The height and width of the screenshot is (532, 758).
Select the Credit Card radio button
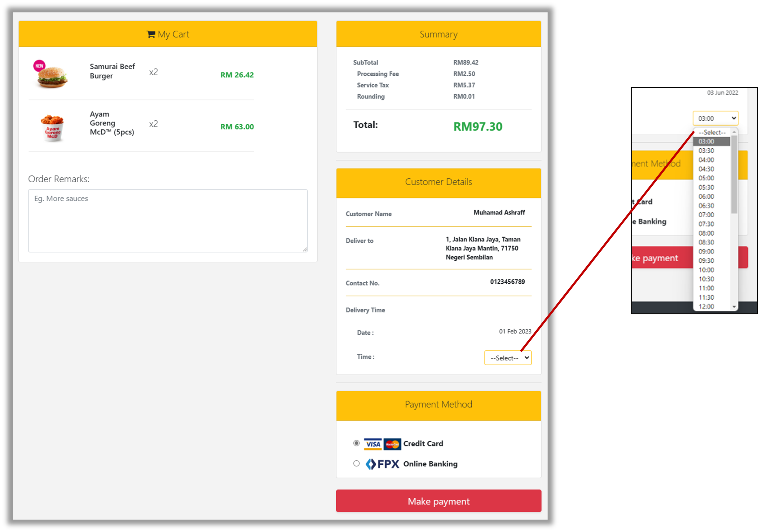tap(356, 443)
